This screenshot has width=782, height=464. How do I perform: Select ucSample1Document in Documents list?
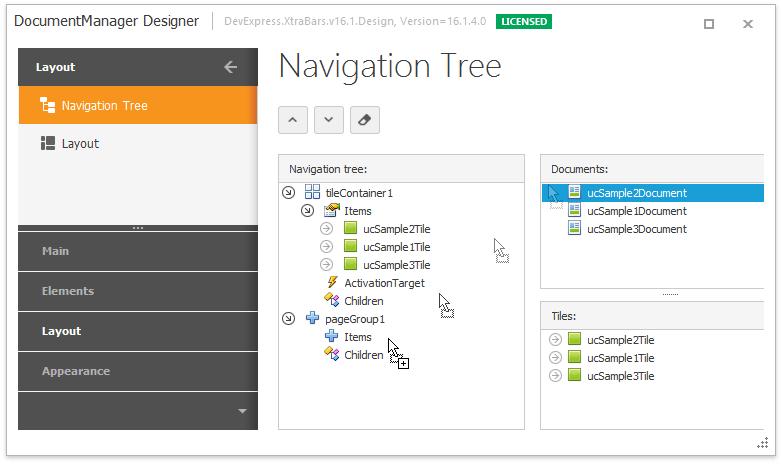point(637,211)
